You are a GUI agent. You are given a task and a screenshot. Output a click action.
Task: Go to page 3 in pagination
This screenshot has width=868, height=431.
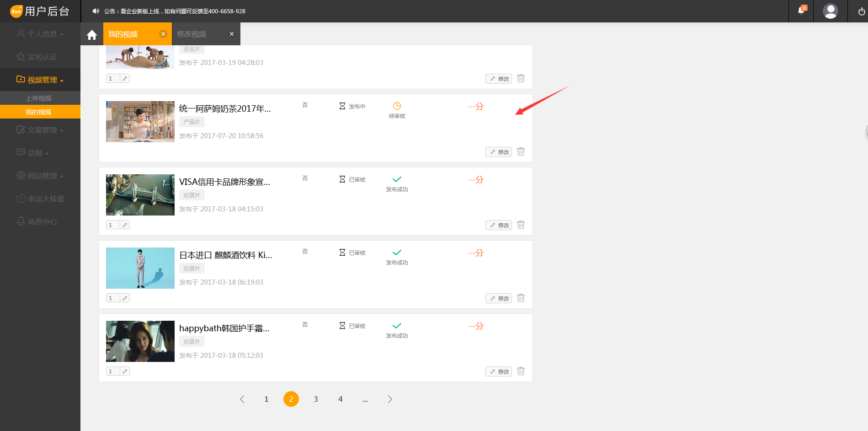pyautogui.click(x=316, y=399)
